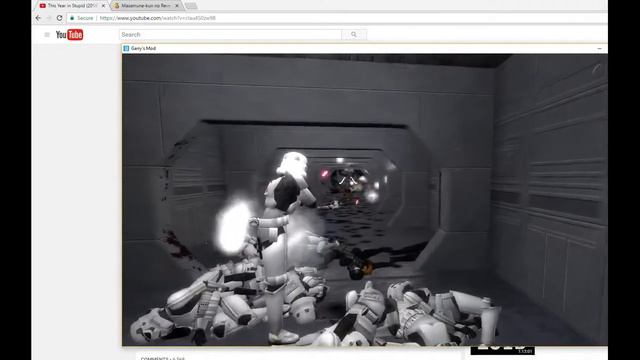Click the Garry's Mod game viewport
Screen dimensions: 640x360
[364, 200]
